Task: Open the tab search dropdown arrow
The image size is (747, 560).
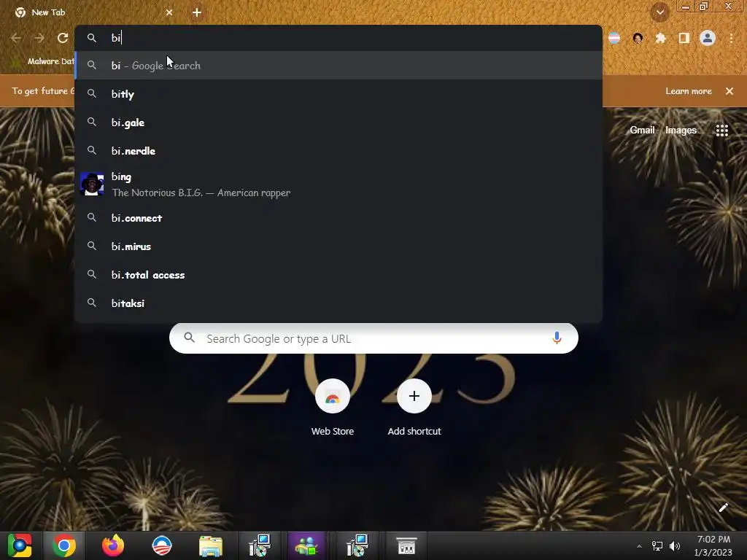Action: tap(659, 12)
